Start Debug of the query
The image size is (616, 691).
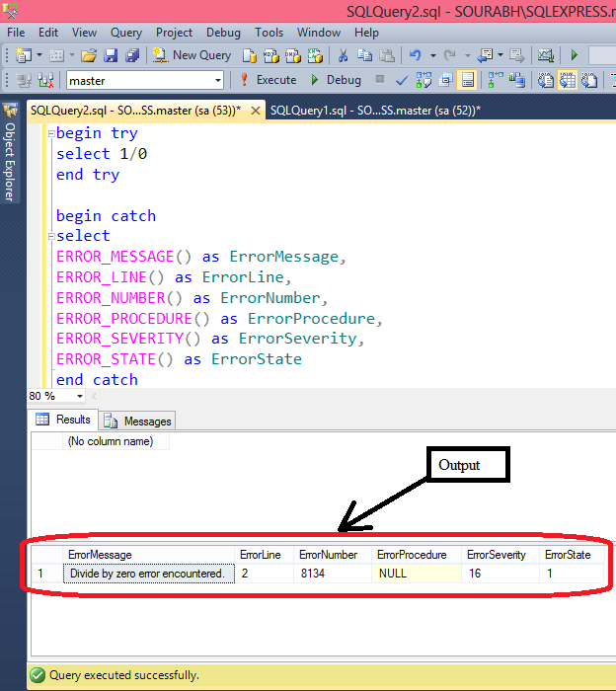tap(336, 80)
